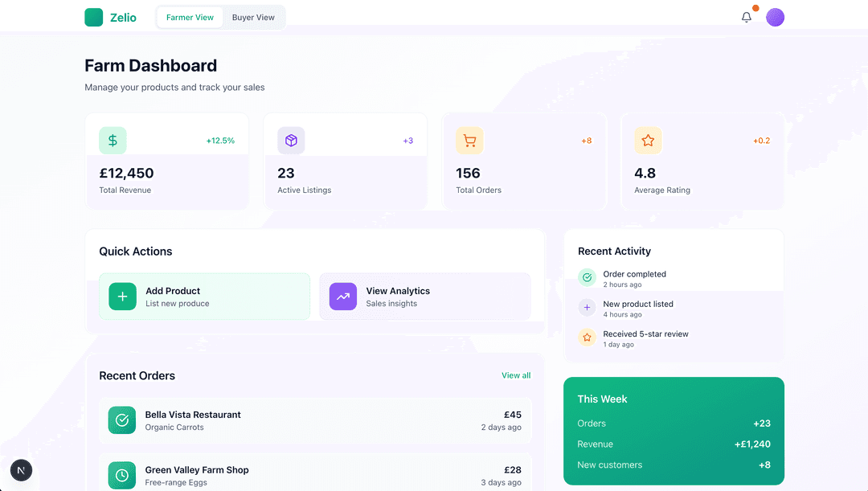The height and width of the screenshot is (491, 868).
Task: Click the +8 total orders change
Action: pyautogui.click(x=586, y=141)
